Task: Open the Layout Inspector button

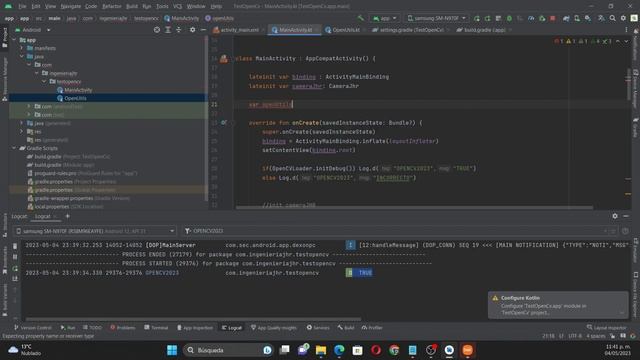Action: click(607, 327)
